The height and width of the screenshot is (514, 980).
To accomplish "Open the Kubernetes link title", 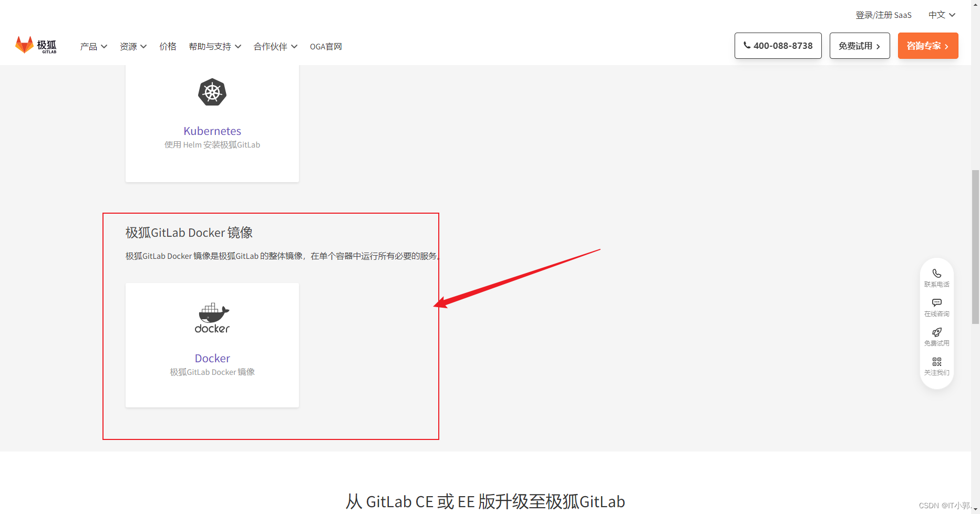I will [212, 131].
